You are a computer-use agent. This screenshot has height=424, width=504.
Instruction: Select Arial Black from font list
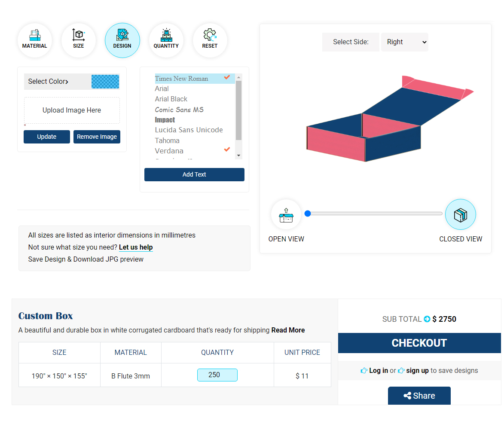[x=171, y=99]
